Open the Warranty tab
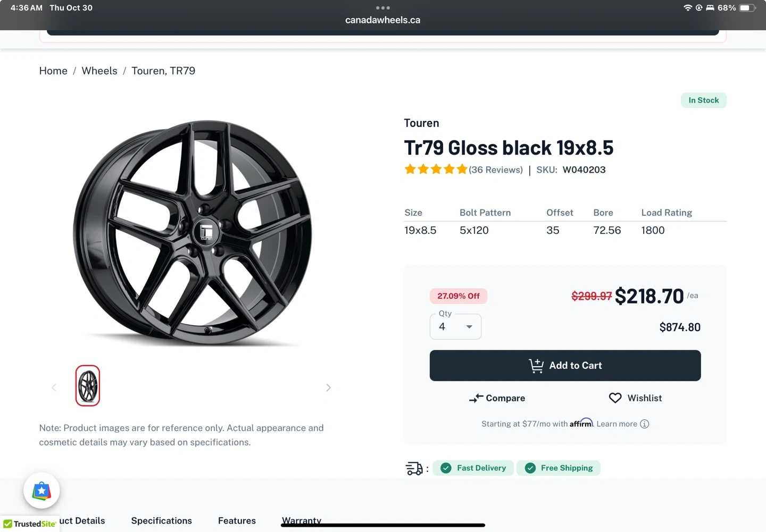766x532 pixels. [301, 520]
